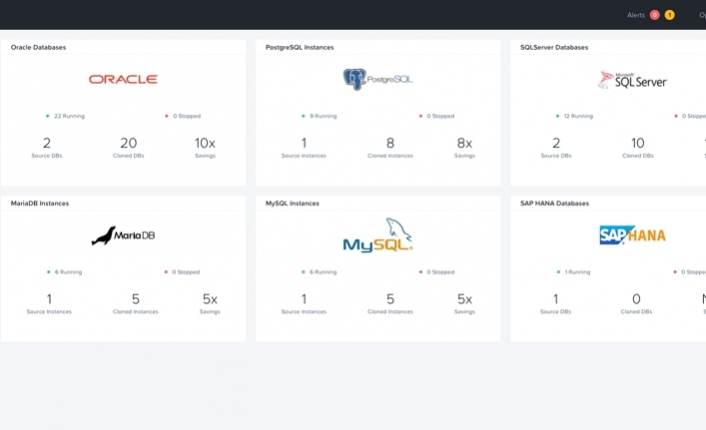
Task: Click MariaDB's 5x Savings value
Action: [x=210, y=304]
